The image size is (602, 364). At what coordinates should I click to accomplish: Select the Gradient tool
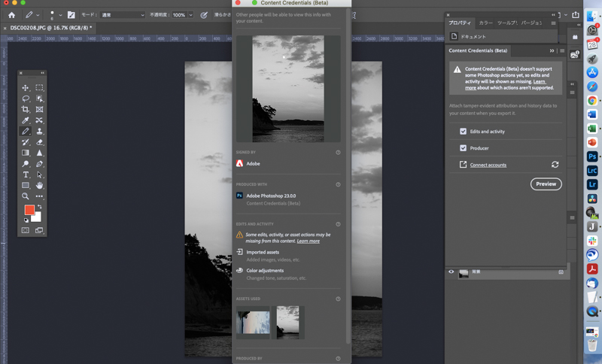pos(26,153)
